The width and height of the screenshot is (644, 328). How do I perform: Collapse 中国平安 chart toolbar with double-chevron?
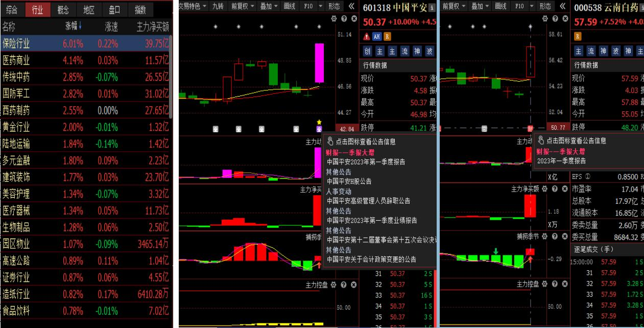[351, 6]
